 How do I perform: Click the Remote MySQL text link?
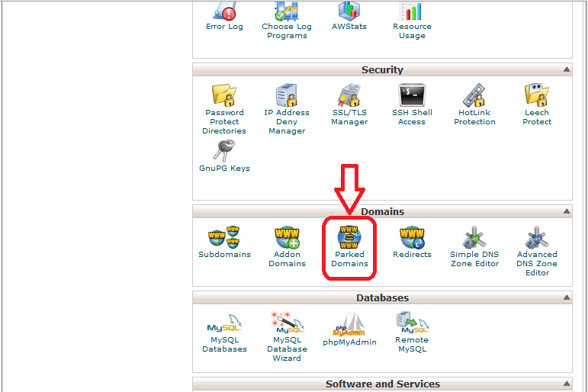[412, 345]
